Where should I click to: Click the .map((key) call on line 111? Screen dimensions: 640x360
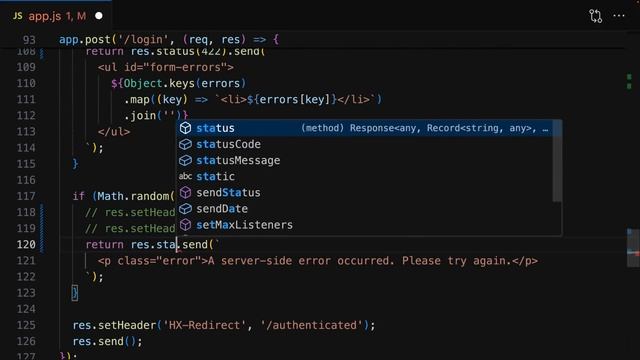[x=156, y=99]
